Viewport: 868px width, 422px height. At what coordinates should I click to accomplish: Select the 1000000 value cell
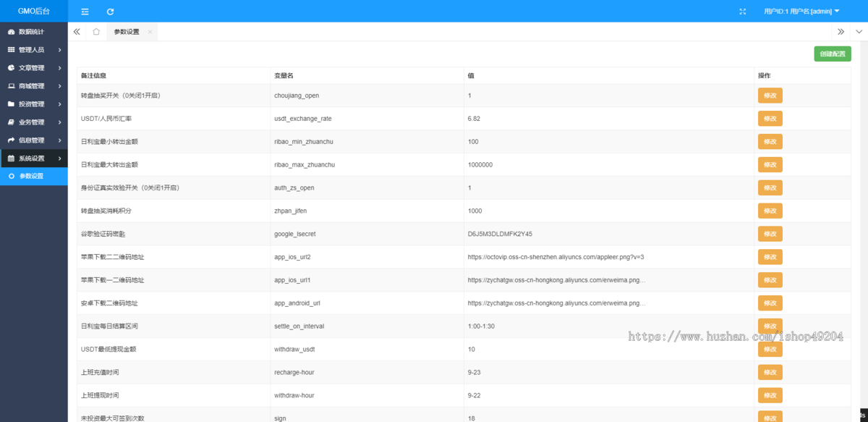(x=609, y=164)
